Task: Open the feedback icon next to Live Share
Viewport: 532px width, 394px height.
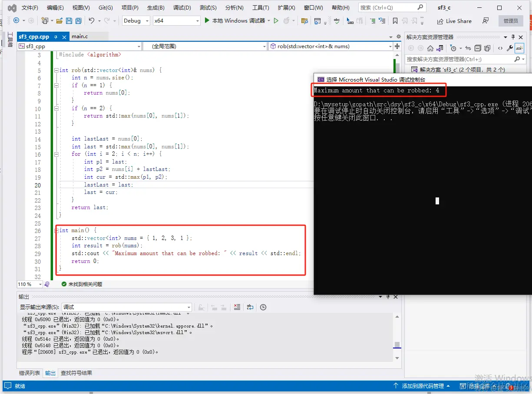Action: click(x=486, y=21)
